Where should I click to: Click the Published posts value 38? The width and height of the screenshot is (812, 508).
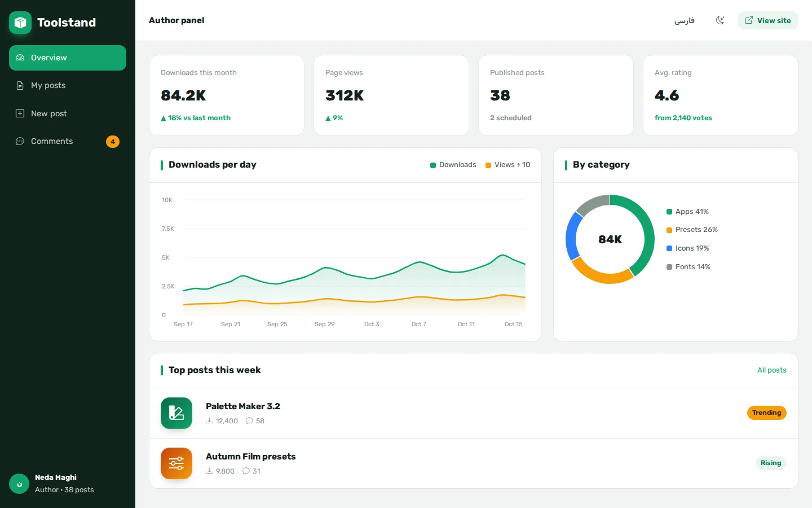(500, 95)
